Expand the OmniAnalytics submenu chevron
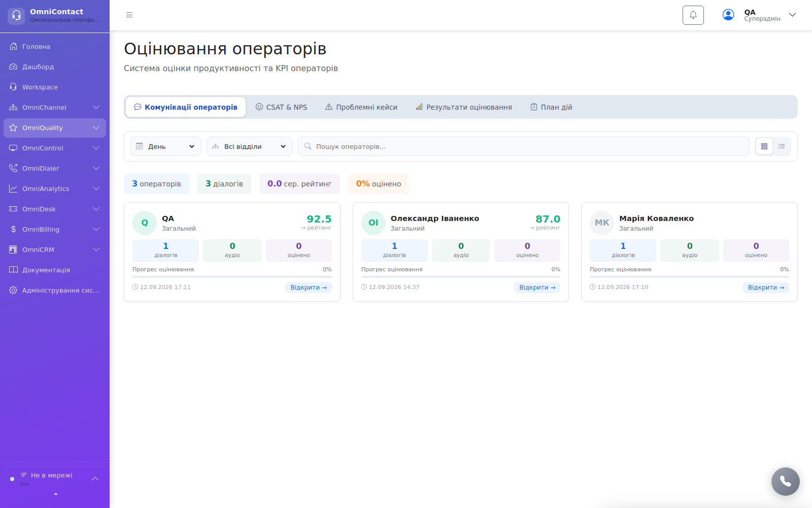This screenshot has width=812, height=508. 96,188
